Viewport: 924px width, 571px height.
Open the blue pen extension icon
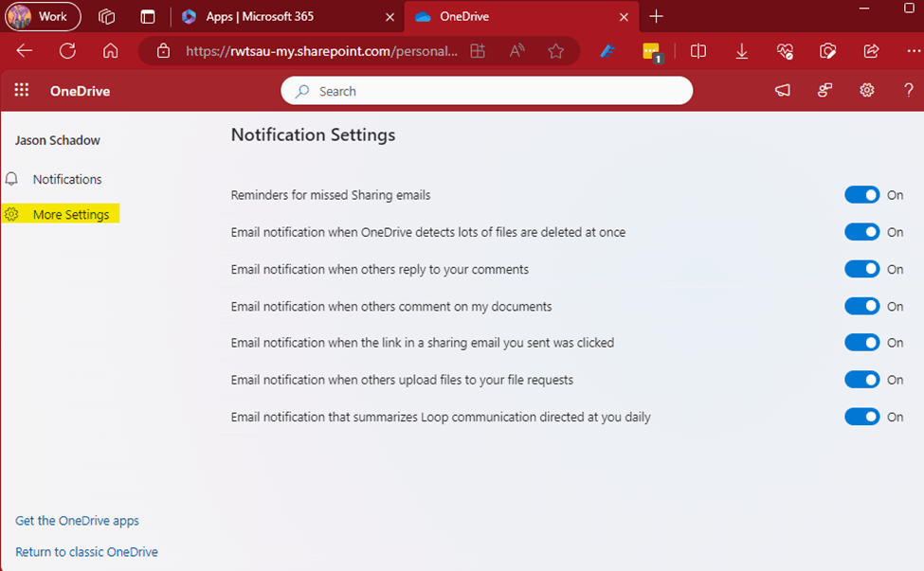coord(607,51)
